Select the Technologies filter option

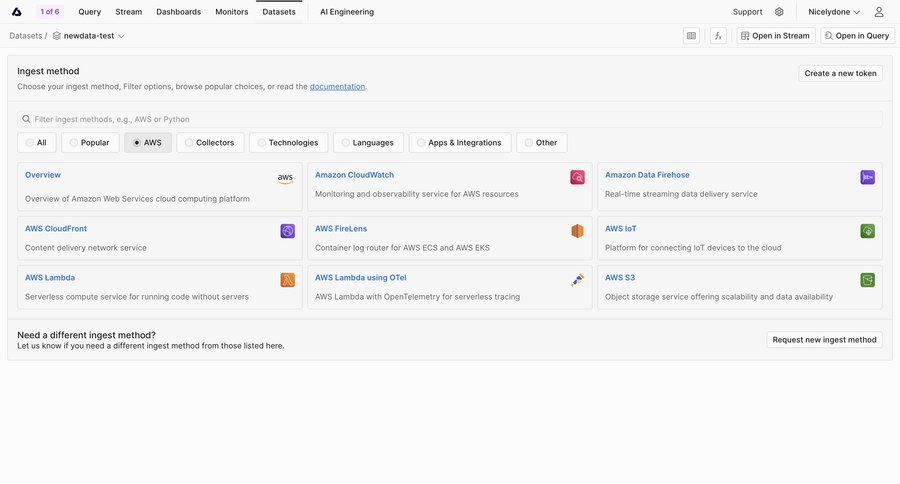tap(288, 142)
